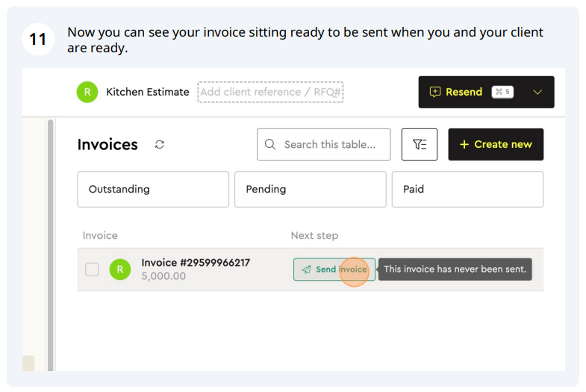The image size is (586, 392).
Task: Select the Outstanding tab
Action: click(x=153, y=189)
